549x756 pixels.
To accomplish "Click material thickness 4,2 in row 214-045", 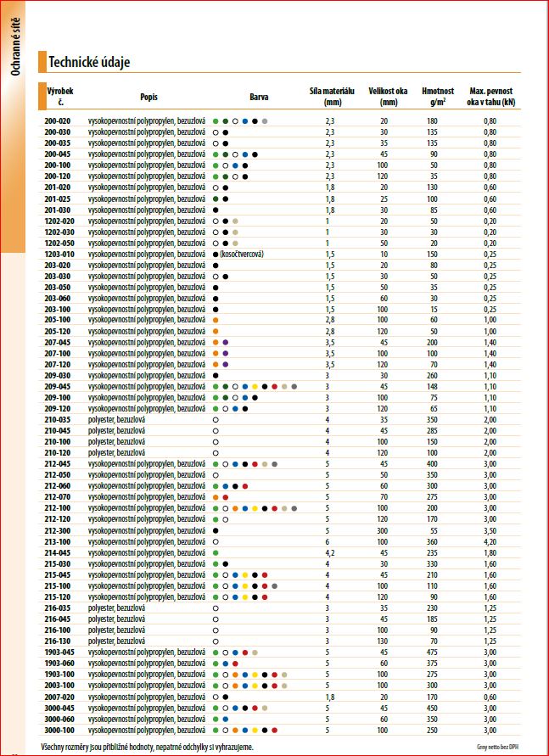I will [x=330, y=553].
